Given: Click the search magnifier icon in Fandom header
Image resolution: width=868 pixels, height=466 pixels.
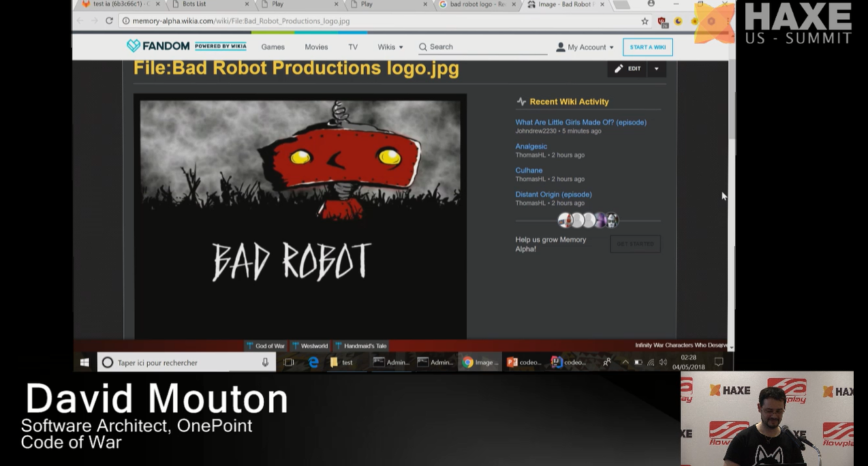Looking at the screenshot, I should (423, 47).
